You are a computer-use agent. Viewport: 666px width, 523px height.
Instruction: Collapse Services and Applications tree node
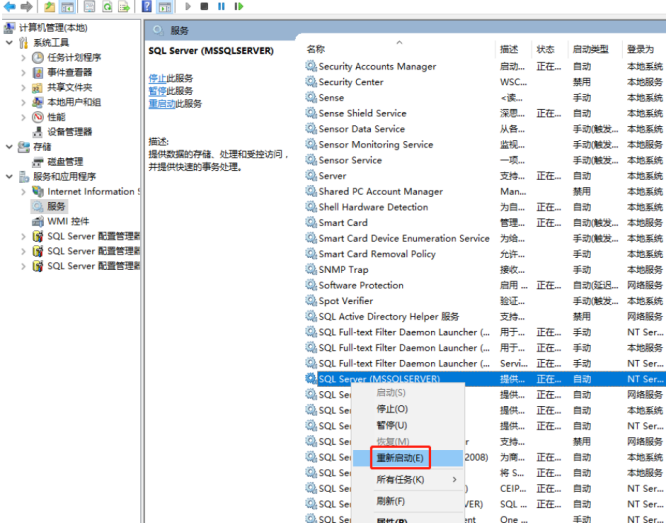click(x=9, y=176)
